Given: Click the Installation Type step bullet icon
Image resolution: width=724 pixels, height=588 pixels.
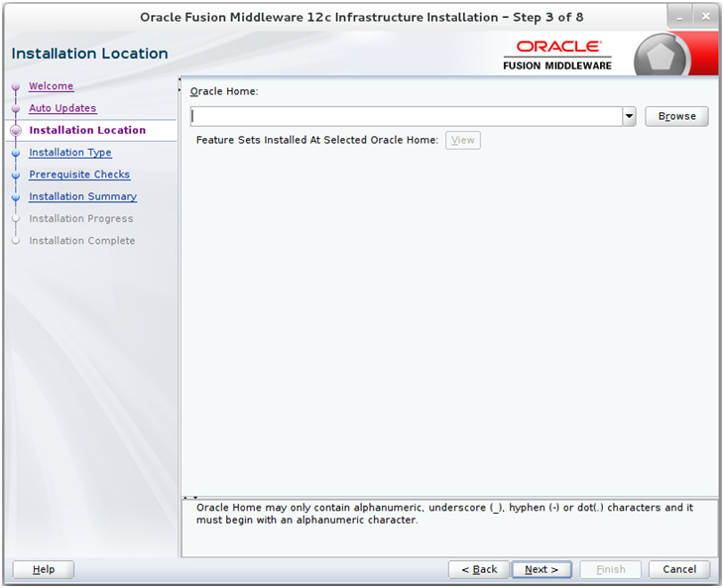Looking at the screenshot, I should (16, 153).
